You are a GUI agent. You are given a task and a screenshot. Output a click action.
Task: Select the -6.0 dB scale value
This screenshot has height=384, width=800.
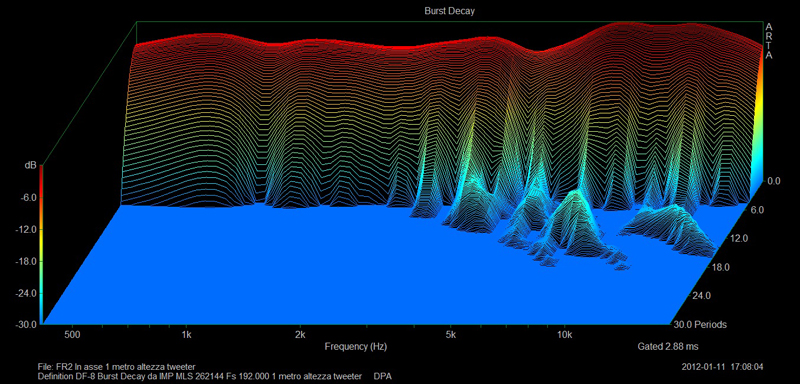[x=28, y=197]
